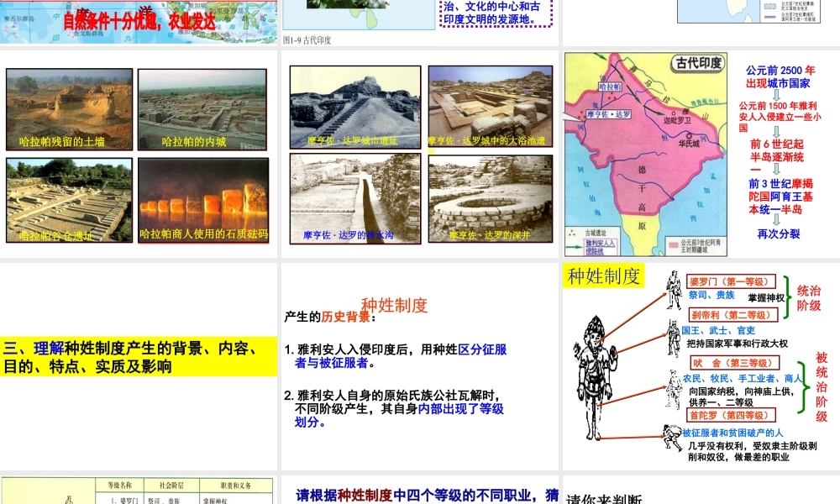Image resolution: width=840 pixels, height=504 pixels.
Task: Select the 摩亨佐·达罗的深井 photo
Action: [491, 199]
